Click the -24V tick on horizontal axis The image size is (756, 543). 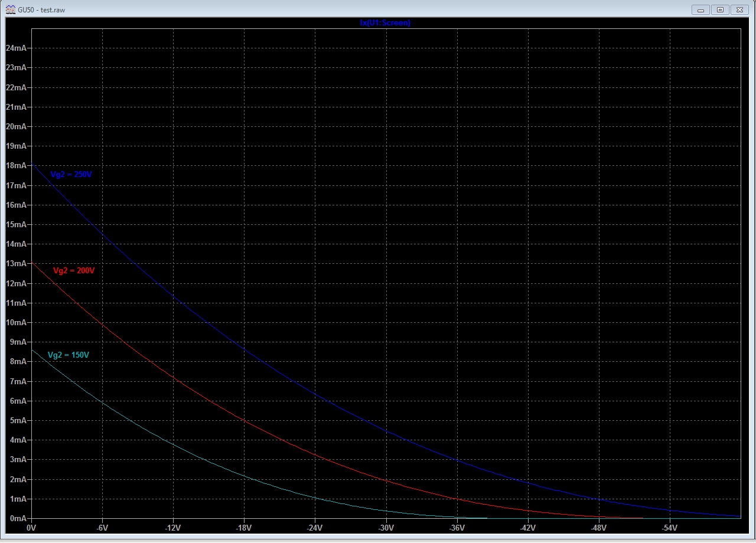click(315, 528)
